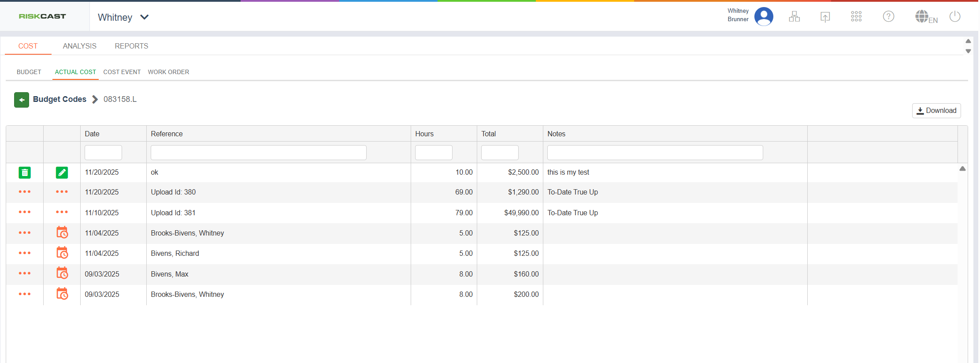The width and height of the screenshot is (980, 363).
Task: Click the Download button
Action: coord(936,111)
